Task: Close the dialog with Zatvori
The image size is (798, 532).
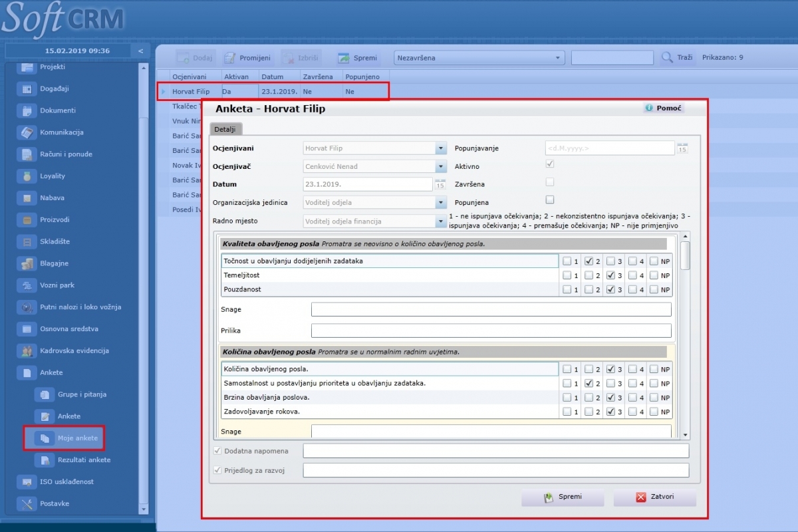Action: tap(655, 497)
